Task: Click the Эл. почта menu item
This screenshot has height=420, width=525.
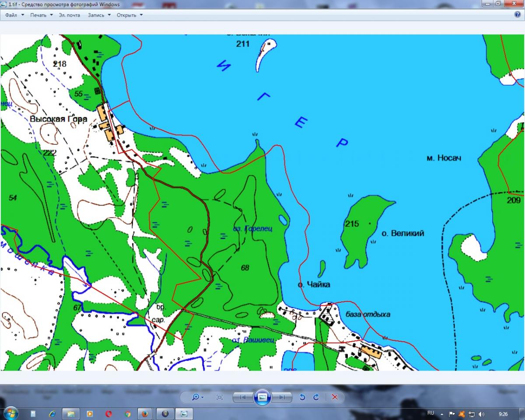Action: pos(70,15)
